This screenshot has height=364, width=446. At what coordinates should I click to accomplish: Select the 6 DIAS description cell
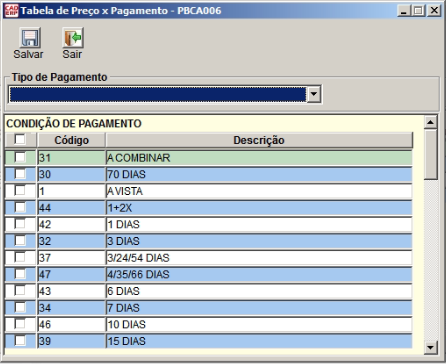click(259, 291)
